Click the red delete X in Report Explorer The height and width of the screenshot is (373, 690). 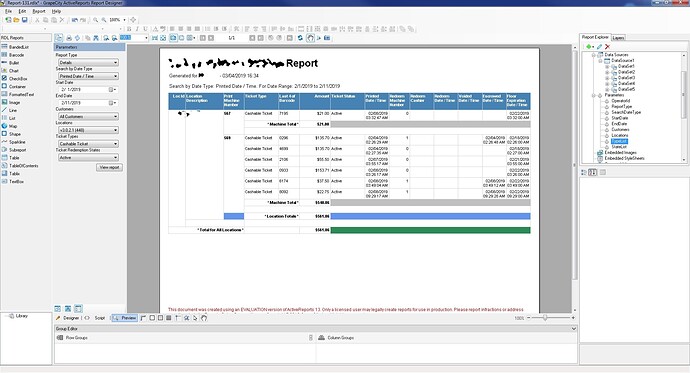tap(608, 47)
